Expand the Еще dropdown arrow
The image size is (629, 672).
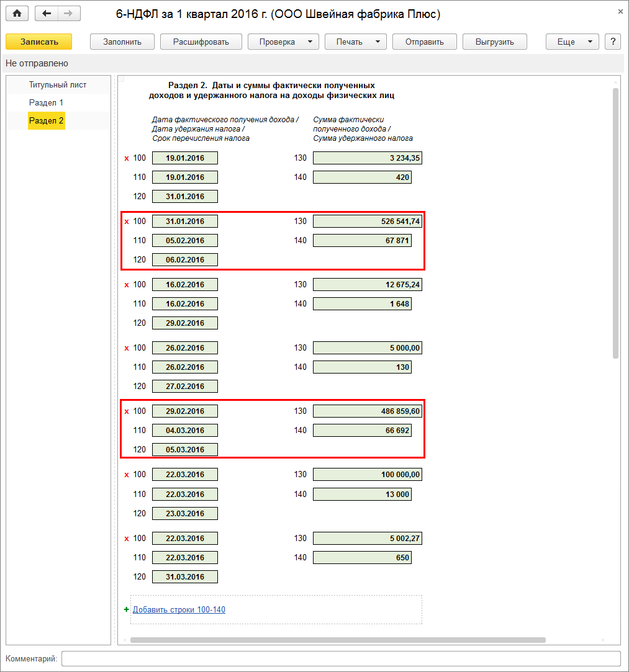[x=590, y=42]
